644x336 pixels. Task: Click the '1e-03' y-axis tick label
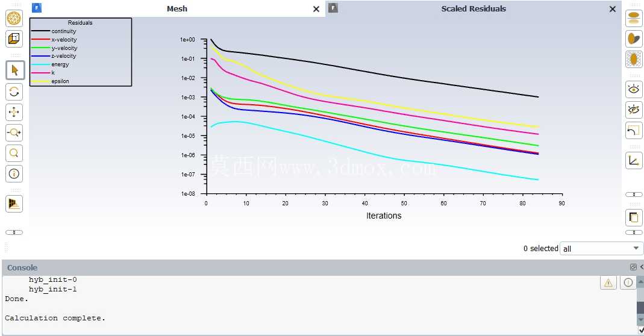[188, 98]
